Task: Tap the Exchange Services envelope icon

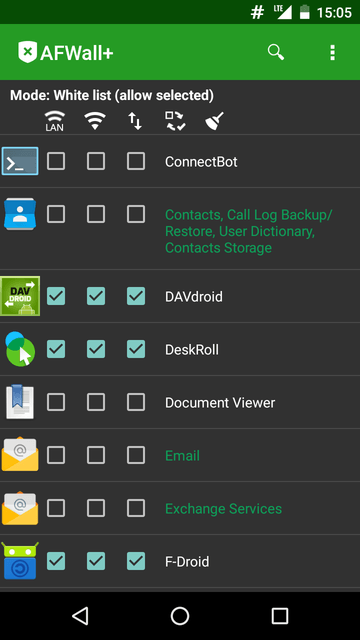Action: (20, 508)
